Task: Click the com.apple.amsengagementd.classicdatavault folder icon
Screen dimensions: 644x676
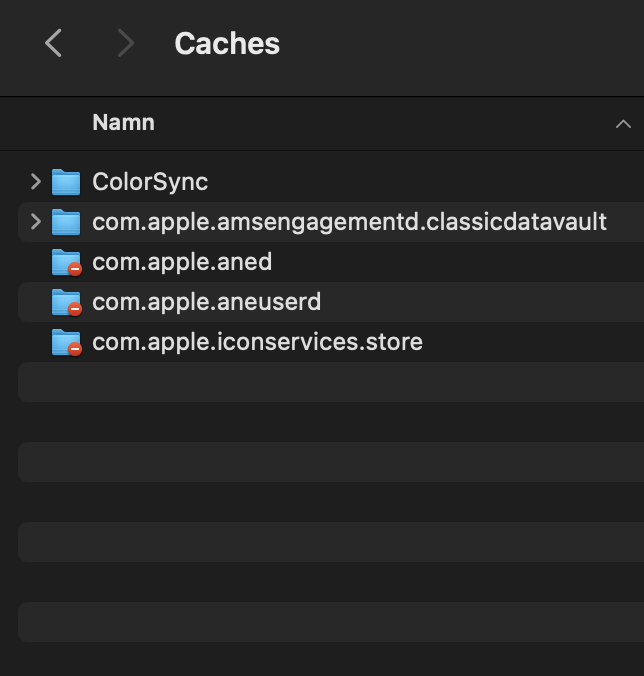Action: point(66,222)
